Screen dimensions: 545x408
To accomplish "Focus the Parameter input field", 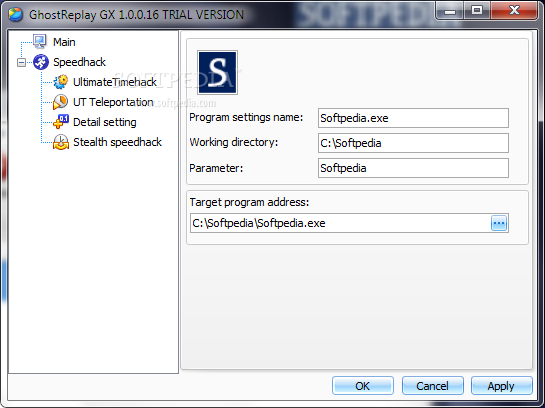I will [x=413, y=168].
